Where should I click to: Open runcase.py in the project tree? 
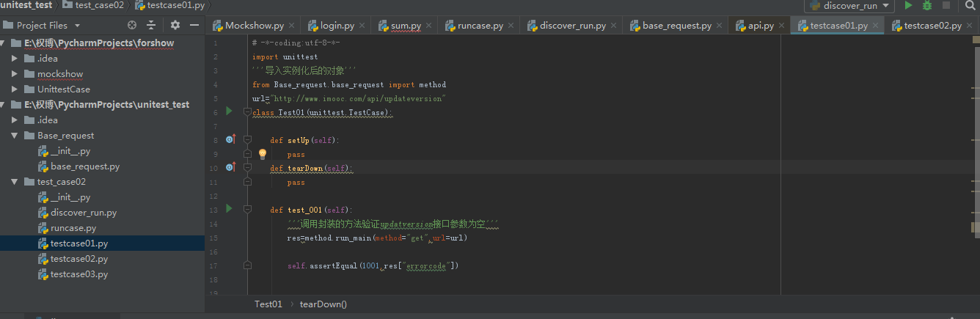73,228
